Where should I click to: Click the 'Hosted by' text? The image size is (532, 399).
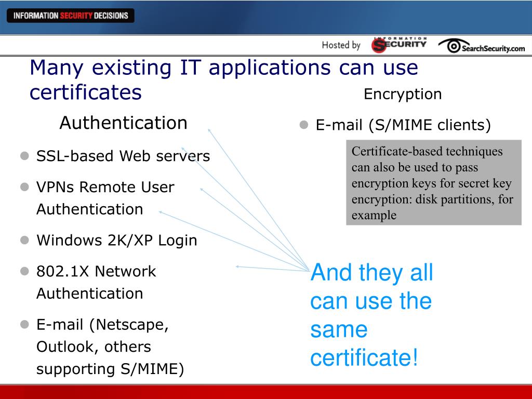pyautogui.click(x=341, y=45)
